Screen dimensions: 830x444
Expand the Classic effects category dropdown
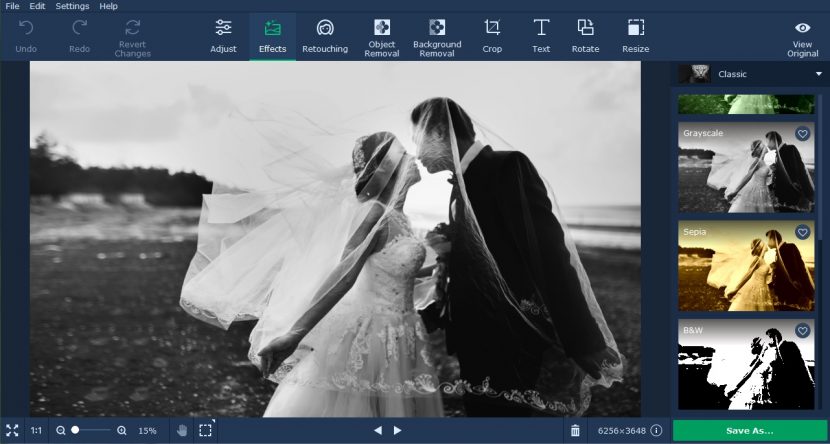pyautogui.click(x=818, y=74)
